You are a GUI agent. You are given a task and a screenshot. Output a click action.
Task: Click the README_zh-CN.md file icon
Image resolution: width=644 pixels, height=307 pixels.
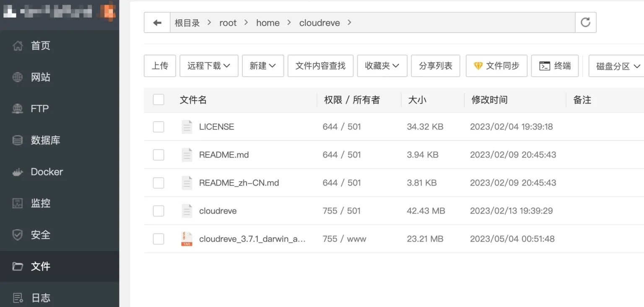coord(187,183)
